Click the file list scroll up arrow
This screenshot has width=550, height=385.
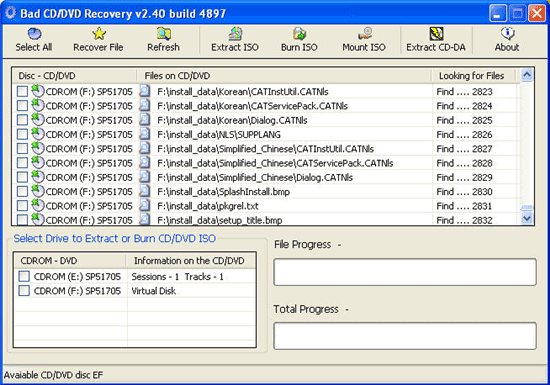pyautogui.click(x=527, y=75)
